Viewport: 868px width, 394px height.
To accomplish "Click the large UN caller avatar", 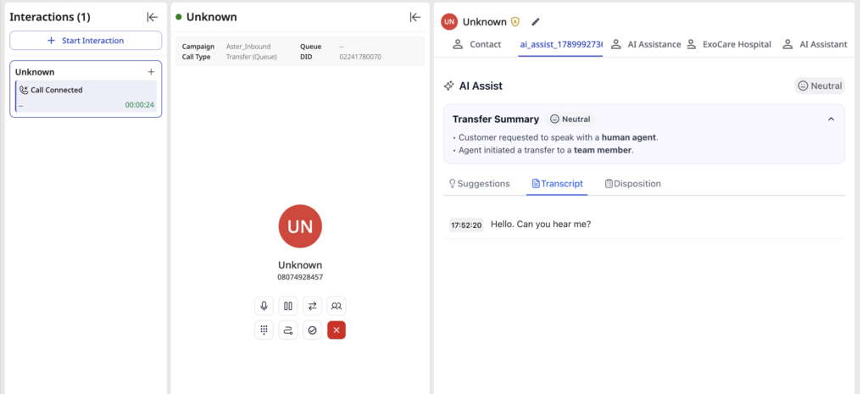I will click(x=300, y=226).
